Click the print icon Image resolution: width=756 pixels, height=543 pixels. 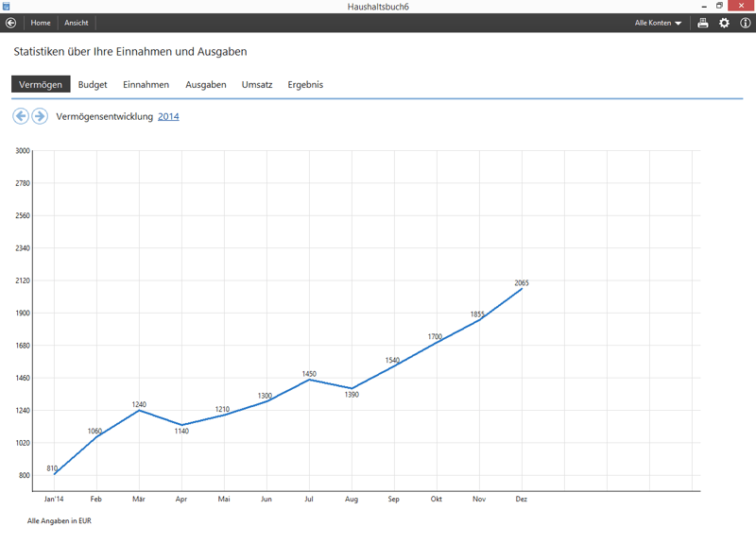703,23
